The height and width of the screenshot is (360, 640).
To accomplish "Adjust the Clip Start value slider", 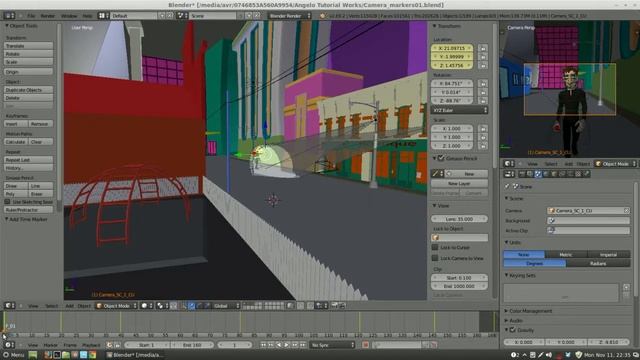I will (x=459, y=278).
